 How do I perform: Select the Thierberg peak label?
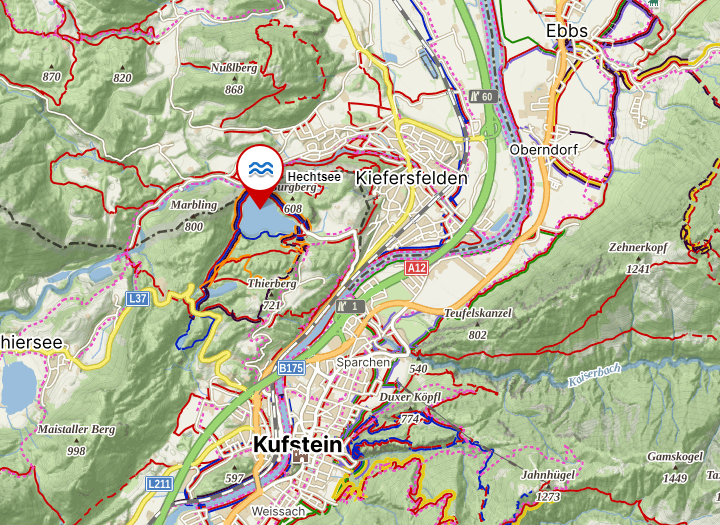[x=272, y=283]
